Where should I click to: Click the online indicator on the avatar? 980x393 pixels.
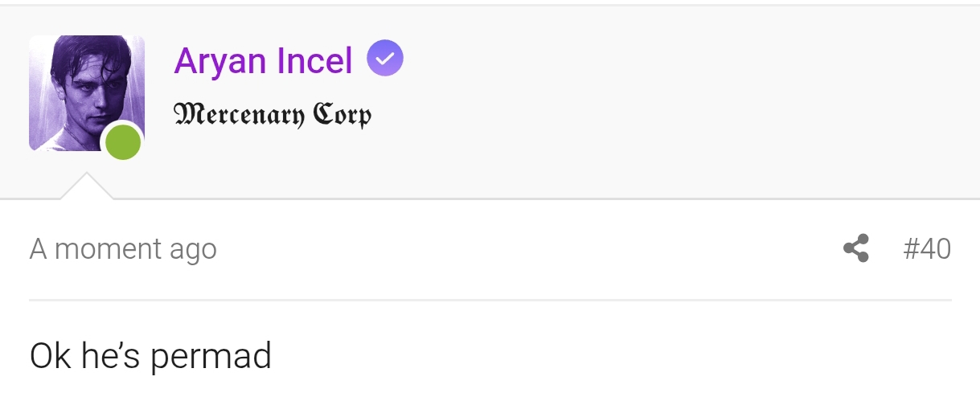click(x=123, y=142)
